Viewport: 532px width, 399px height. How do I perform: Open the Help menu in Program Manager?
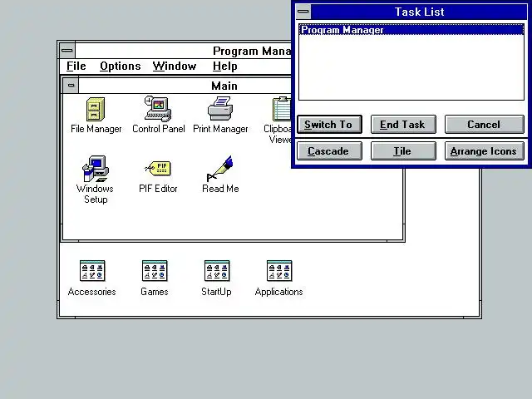pos(224,66)
